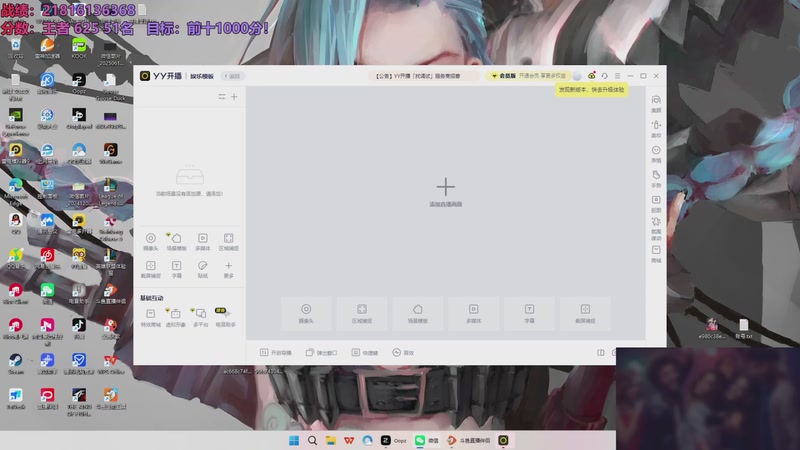Launch 电竞助手 under 基础互动
The width and height of the screenshot is (800, 450).
pyautogui.click(x=225, y=317)
